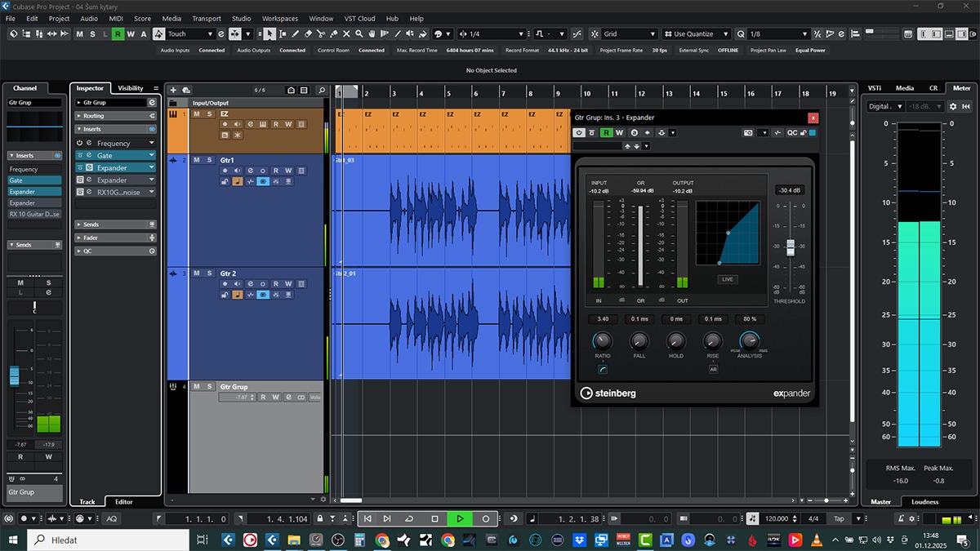Click the Add Track plus icon
This screenshot has width=980, height=551.
point(173,90)
